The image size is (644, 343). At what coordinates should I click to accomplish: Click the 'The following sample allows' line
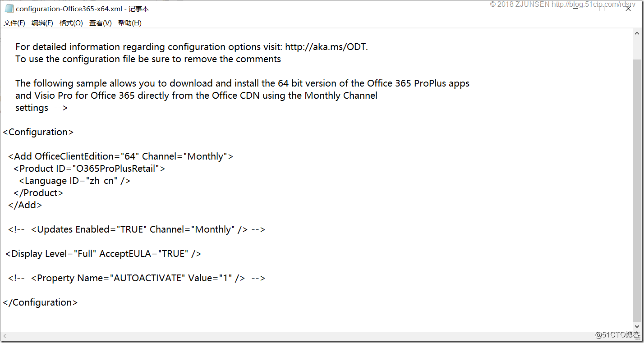tap(242, 83)
